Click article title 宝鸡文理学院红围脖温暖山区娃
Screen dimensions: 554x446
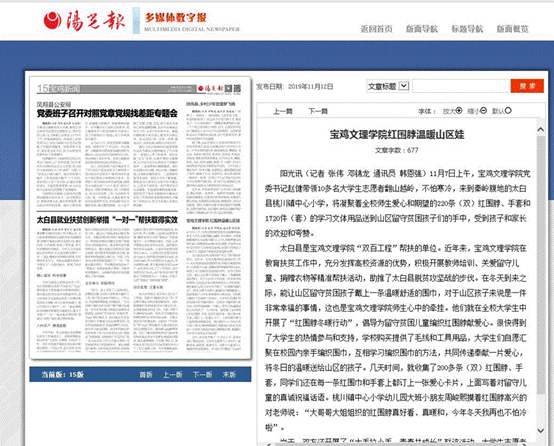[397, 135]
